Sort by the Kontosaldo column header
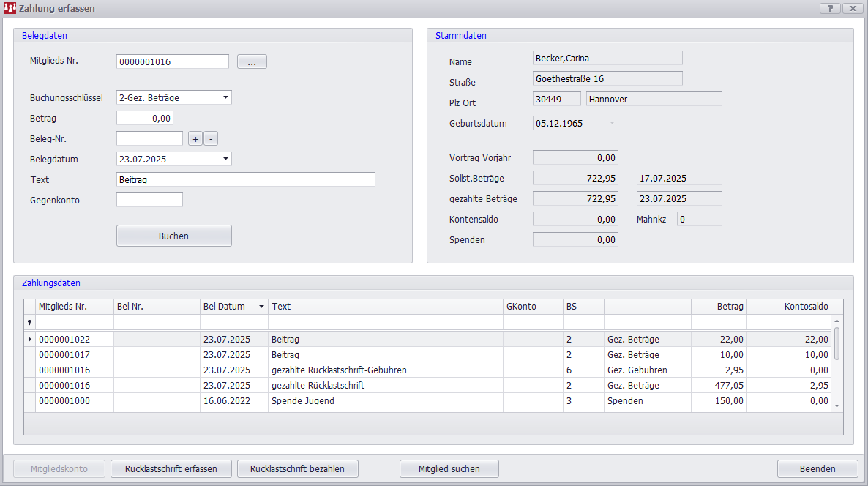Image resolution: width=868 pixels, height=486 pixels. tap(787, 307)
